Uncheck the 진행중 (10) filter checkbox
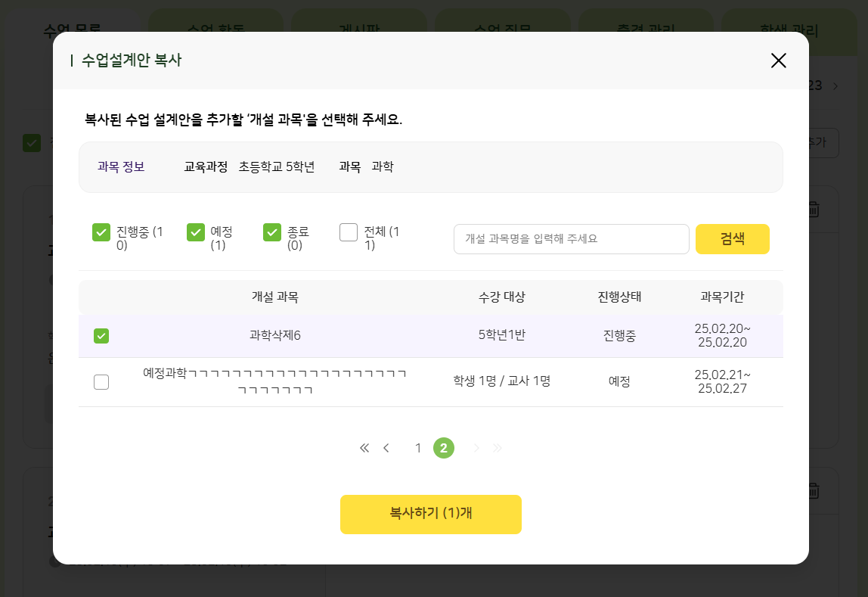The width and height of the screenshot is (868, 597). [101, 232]
